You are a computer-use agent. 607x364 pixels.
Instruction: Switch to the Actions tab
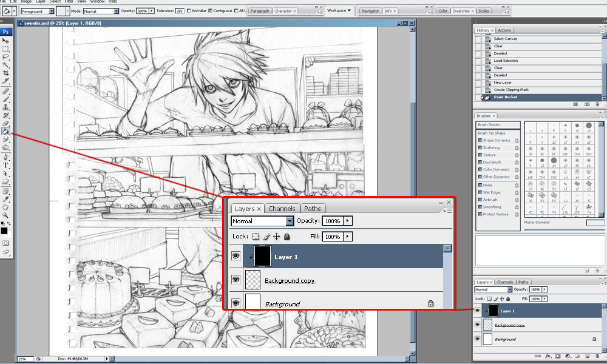tap(504, 30)
